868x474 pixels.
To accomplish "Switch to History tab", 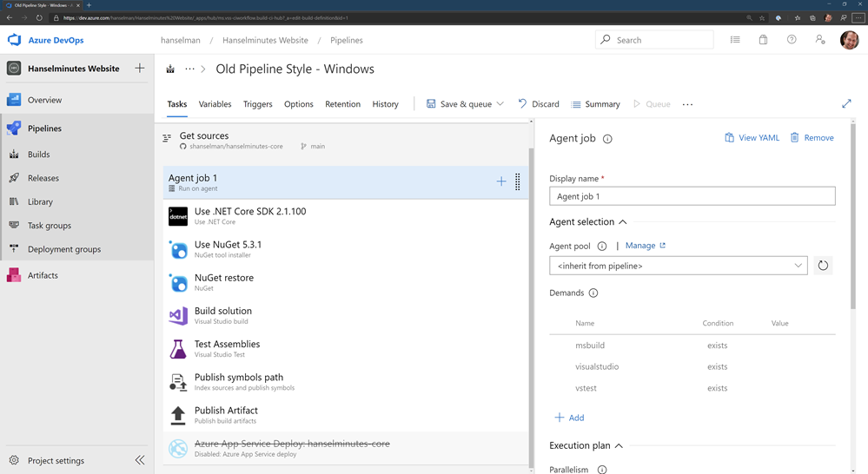I will [385, 104].
